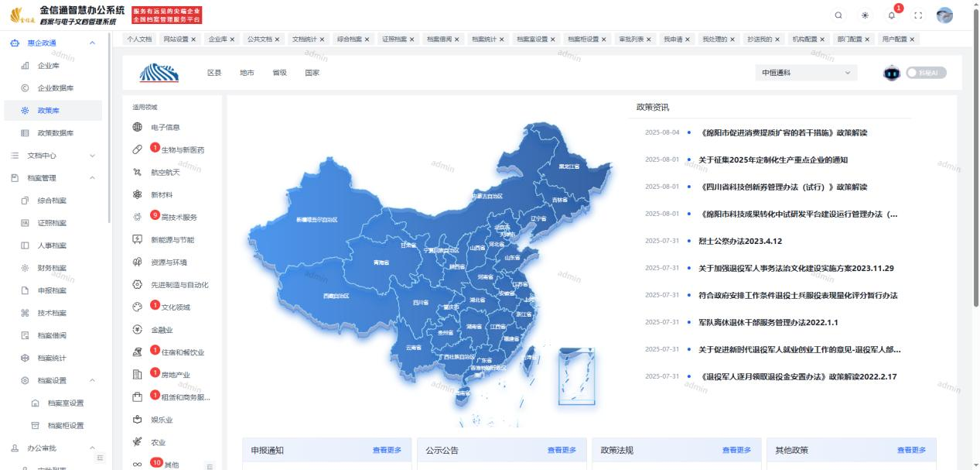Filter policies by 地市 level

pos(247,73)
